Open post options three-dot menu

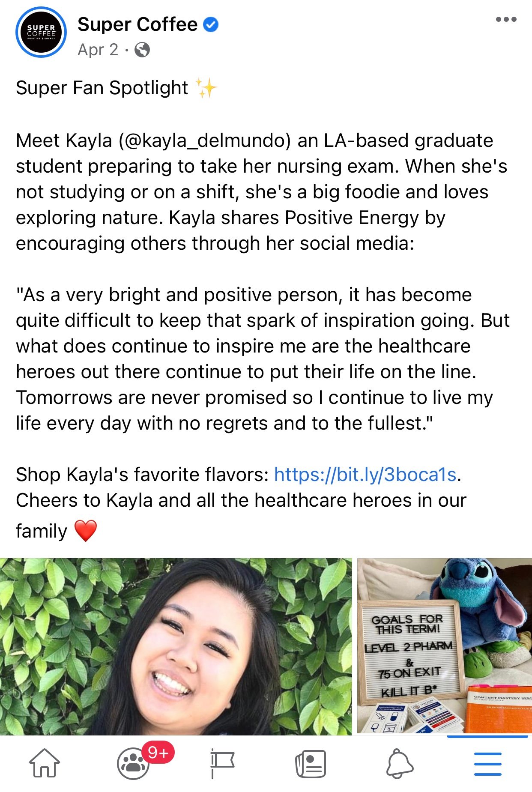[x=506, y=19]
